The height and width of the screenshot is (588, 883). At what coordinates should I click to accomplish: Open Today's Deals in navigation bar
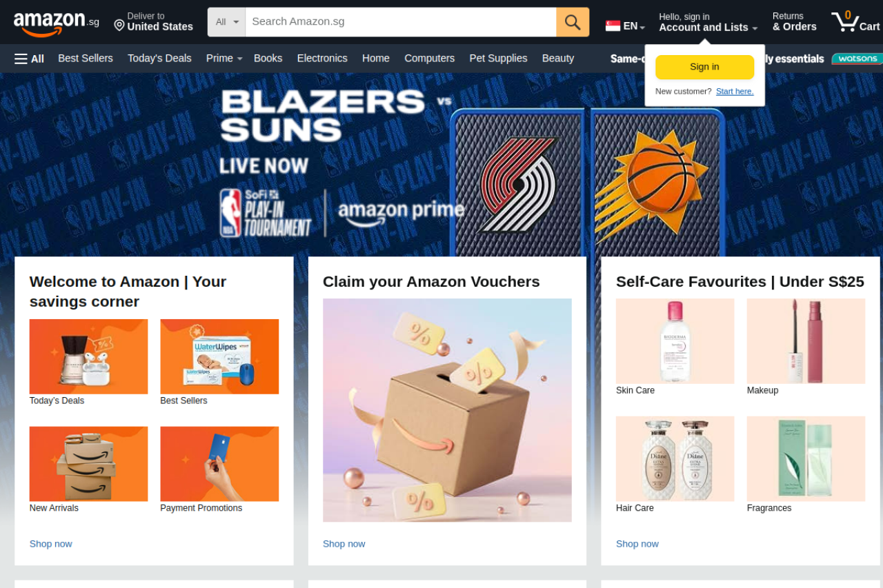coord(159,59)
